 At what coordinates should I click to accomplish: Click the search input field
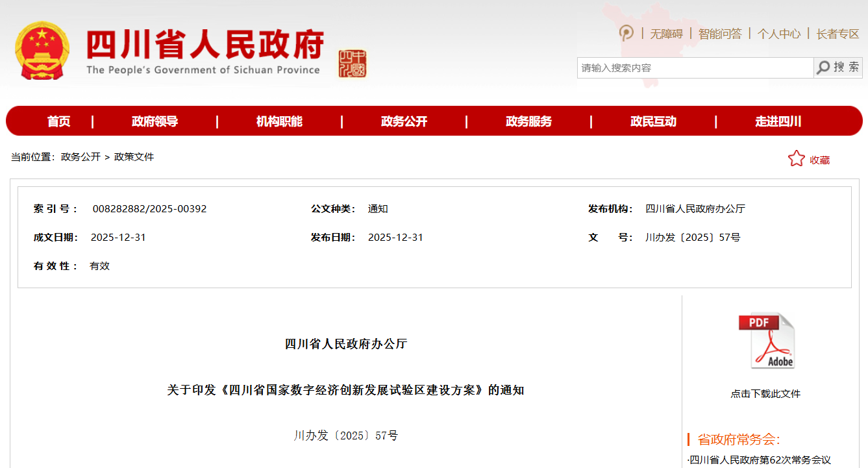(695, 68)
